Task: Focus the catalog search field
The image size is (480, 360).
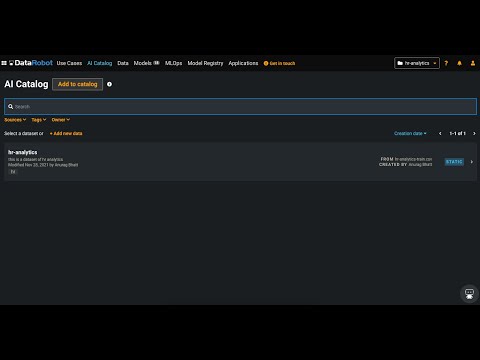Action: [240, 107]
